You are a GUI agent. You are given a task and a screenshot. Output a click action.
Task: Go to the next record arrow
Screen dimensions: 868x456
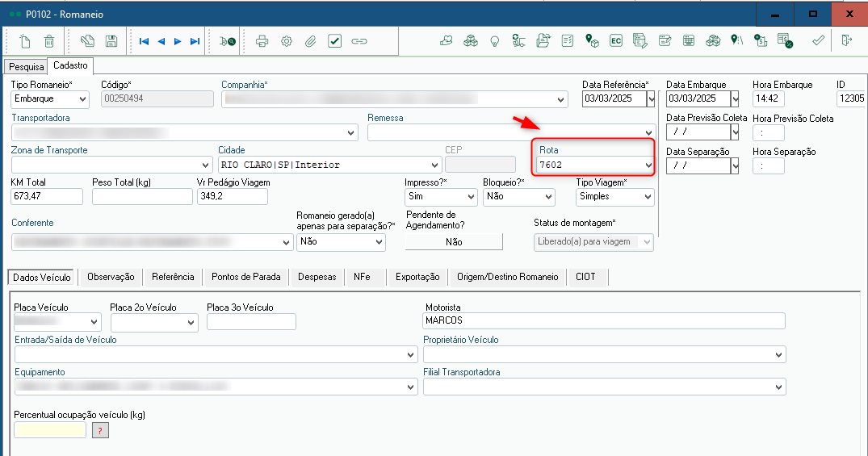178,41
